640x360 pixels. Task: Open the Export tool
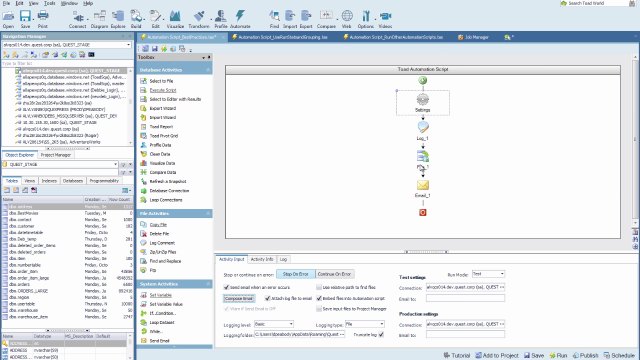click(306, 19)
